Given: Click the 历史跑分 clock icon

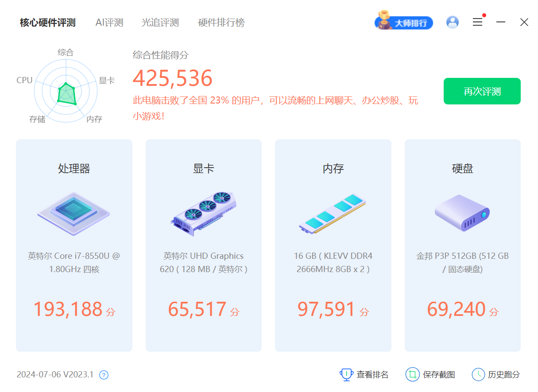Looking at the screenshot, I should 478,375.
